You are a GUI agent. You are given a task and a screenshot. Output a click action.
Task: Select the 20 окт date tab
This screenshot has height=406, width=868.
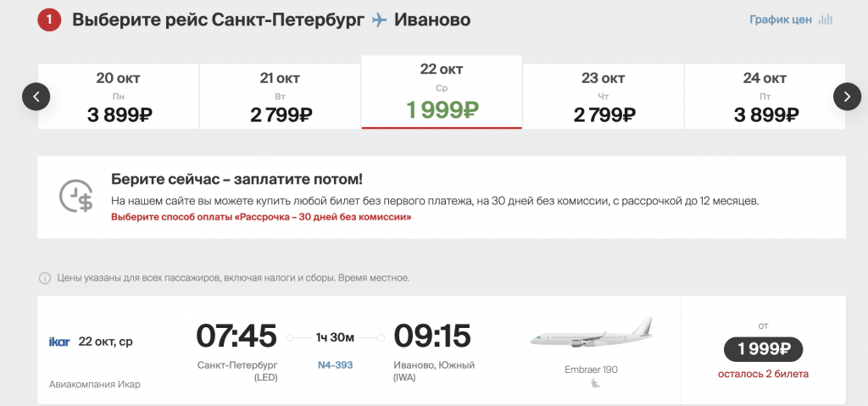pos(119,97)
